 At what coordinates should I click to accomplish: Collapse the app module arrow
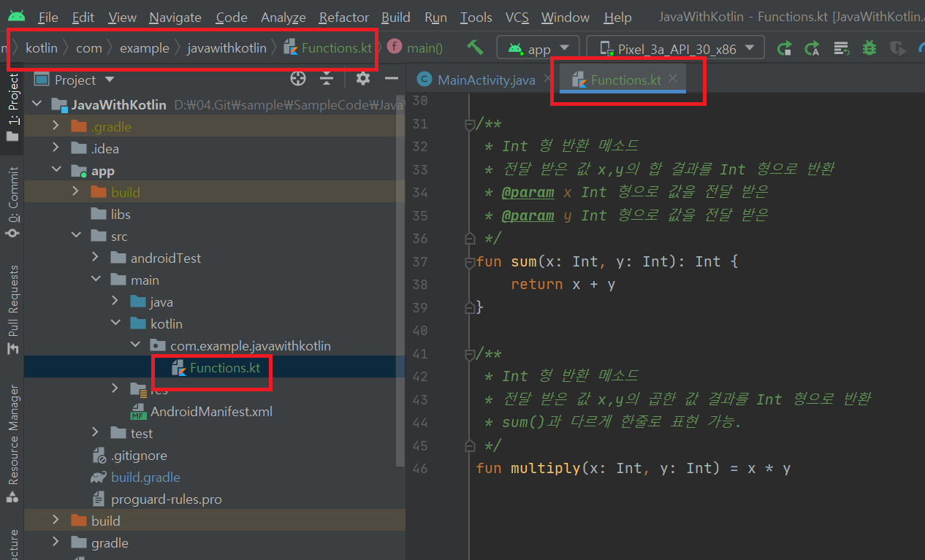point(56,171)
